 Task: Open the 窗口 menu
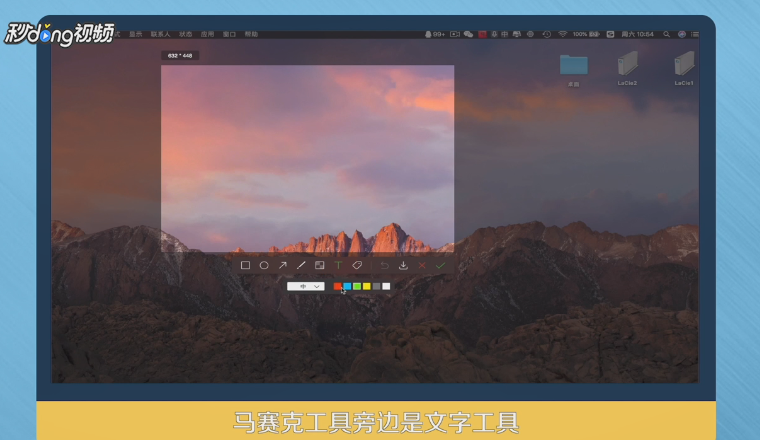[229, 34]
